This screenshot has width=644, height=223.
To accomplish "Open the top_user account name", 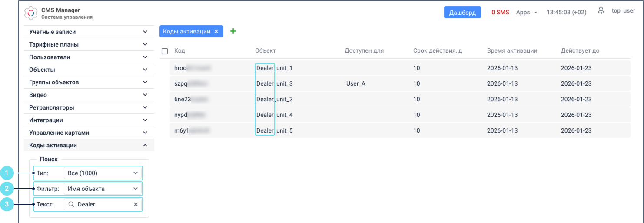I will point(623,11).
